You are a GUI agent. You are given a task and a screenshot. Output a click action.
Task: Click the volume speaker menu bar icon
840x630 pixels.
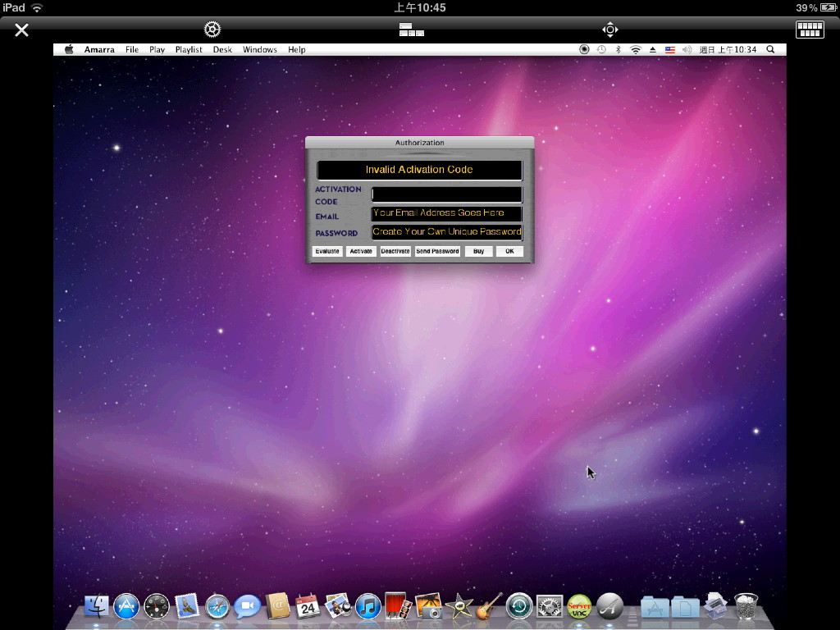coord(687,49)
